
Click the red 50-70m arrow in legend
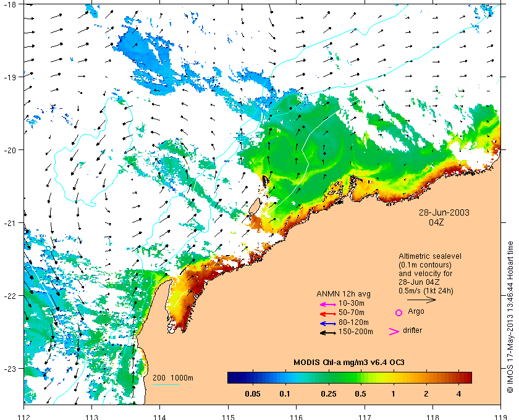click(x=328, y=314)
